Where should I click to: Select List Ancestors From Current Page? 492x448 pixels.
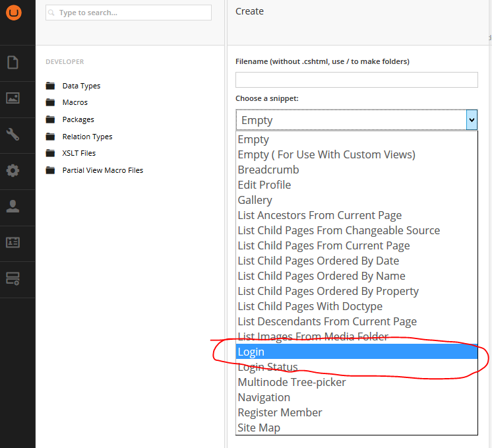357,215
